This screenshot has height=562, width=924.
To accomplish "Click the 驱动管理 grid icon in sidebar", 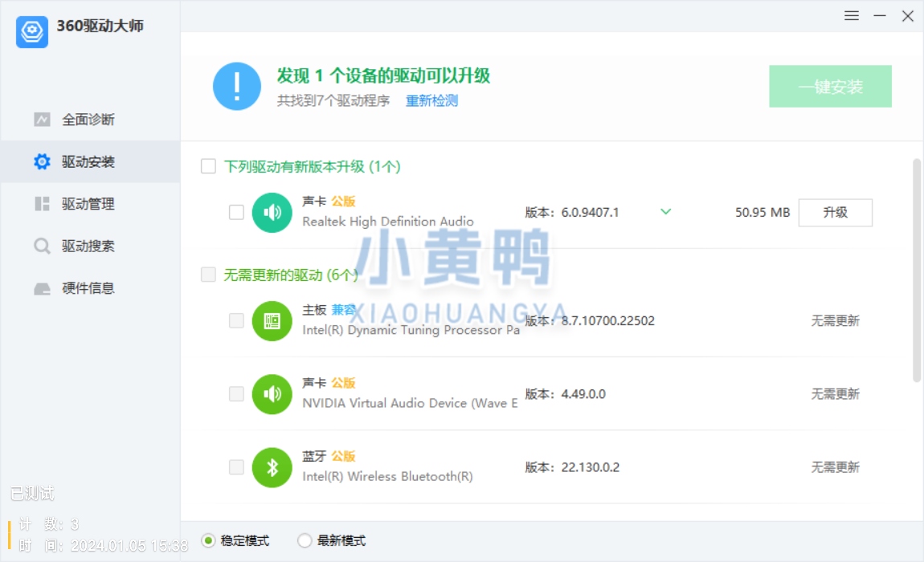I will (x=42, y=204).
